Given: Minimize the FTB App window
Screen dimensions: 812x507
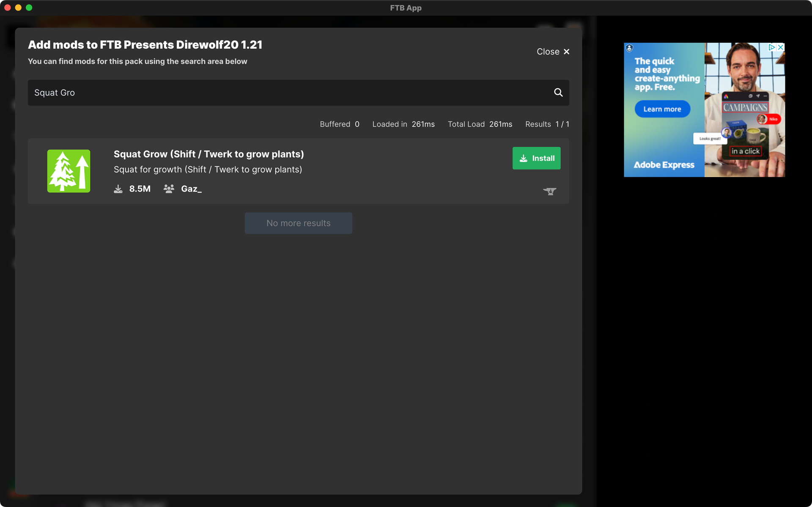Looking at the screenshot, I should 18,7.
